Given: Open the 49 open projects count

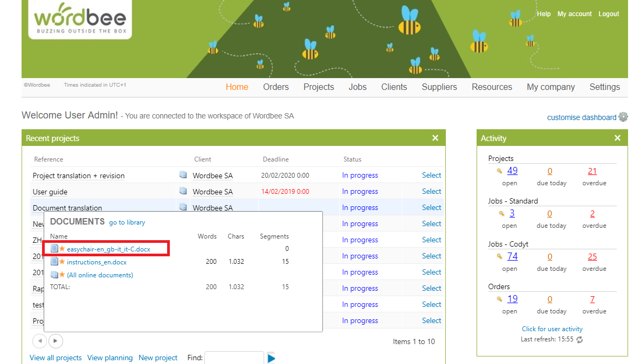Looking at the screenshot, I should 512,171.
